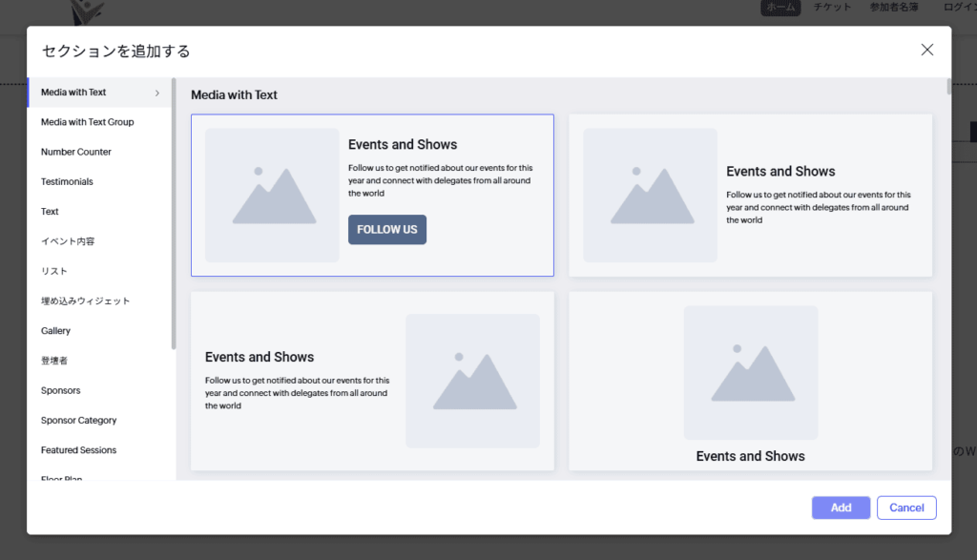Click チケット tab in background page
This screenshot has width=977, height=560.
(x=832, y=8)
